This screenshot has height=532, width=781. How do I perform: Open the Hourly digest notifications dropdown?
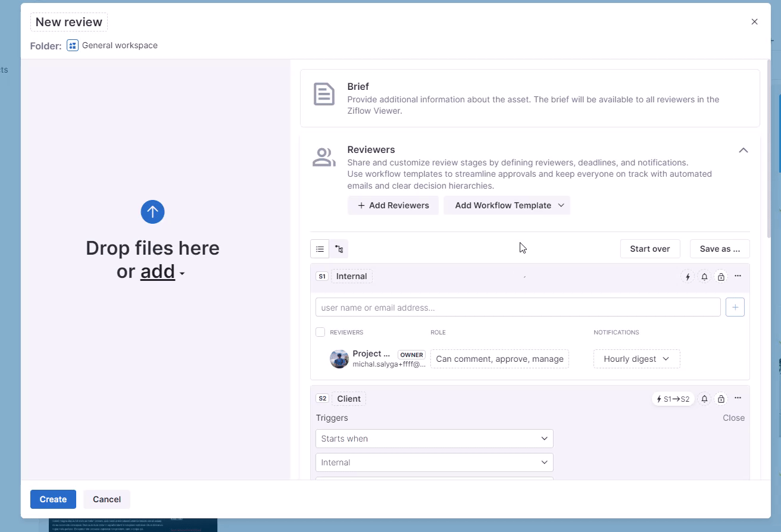(636, 359)
